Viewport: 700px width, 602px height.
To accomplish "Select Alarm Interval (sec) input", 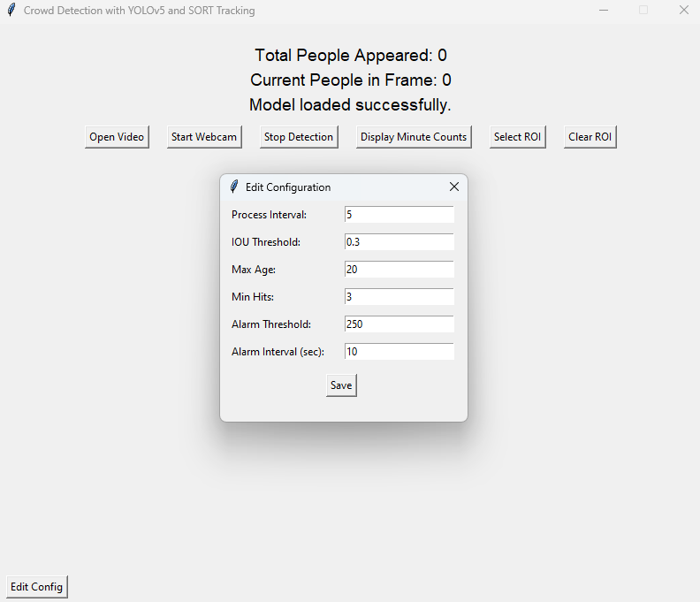I will pyautogui.click(x=399, y=352).
